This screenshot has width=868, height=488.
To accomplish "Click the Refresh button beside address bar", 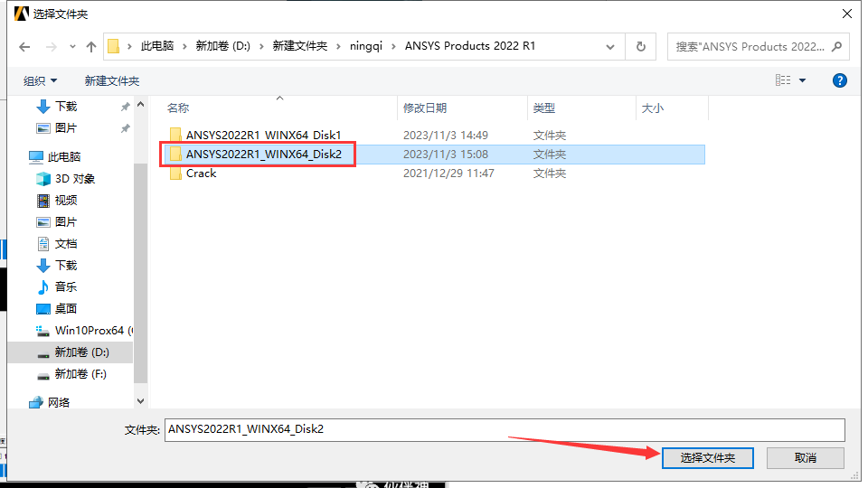I will tap(641, 46).
